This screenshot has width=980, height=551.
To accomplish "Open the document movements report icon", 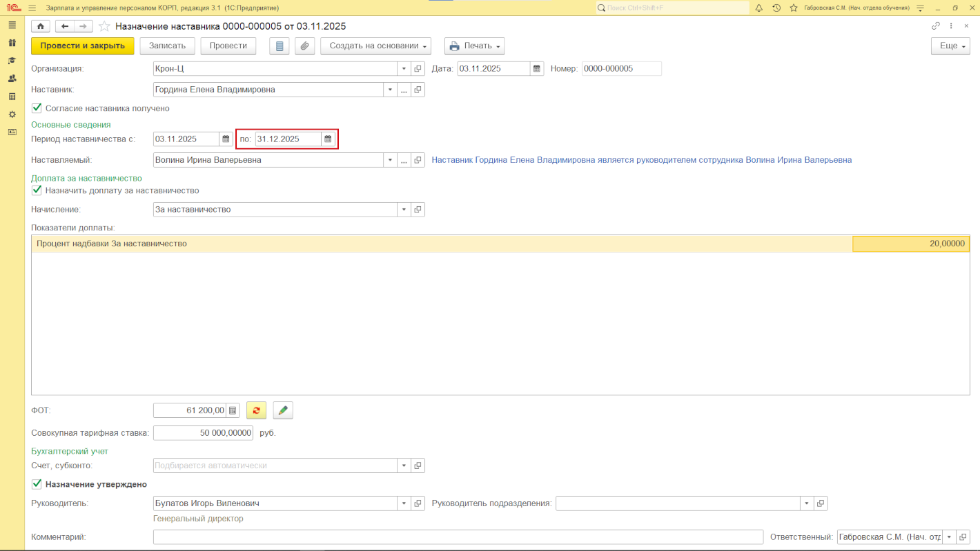I will coord(279,46).
